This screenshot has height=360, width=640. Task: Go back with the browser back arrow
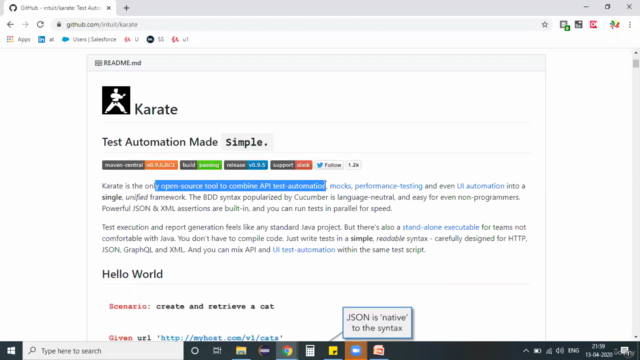point(10,24)
